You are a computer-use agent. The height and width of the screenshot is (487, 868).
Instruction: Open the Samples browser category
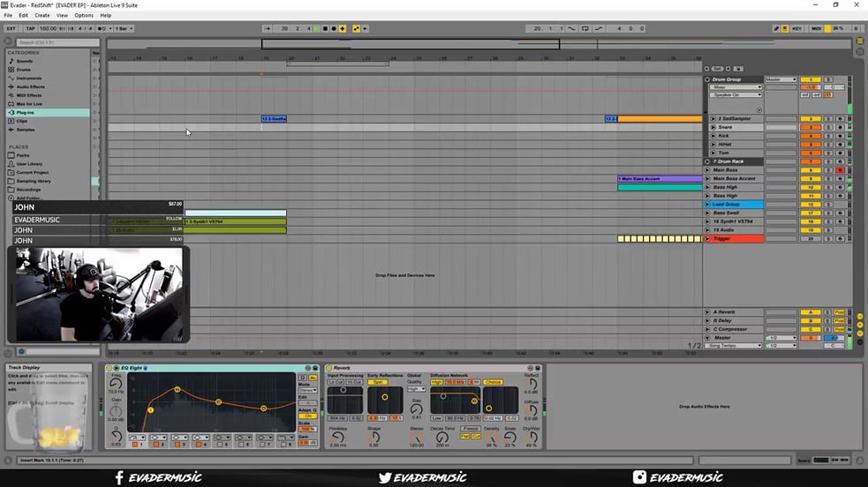26,130
